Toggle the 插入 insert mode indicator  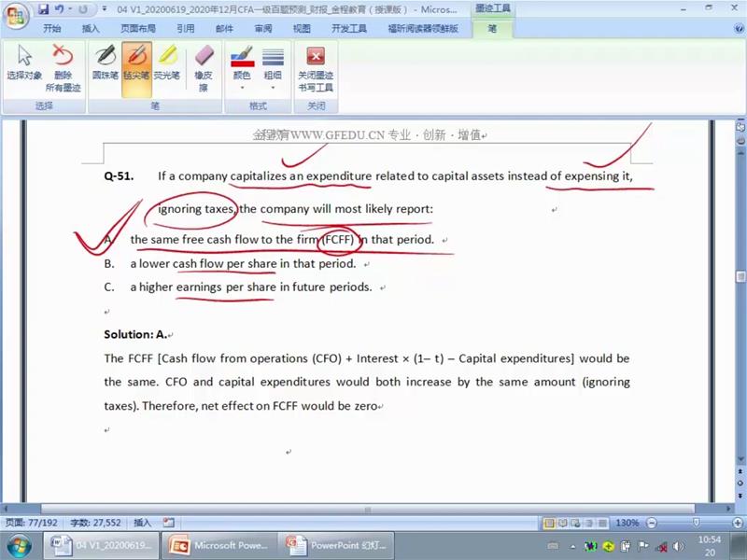pyautogui.click(x=143, y=523)
